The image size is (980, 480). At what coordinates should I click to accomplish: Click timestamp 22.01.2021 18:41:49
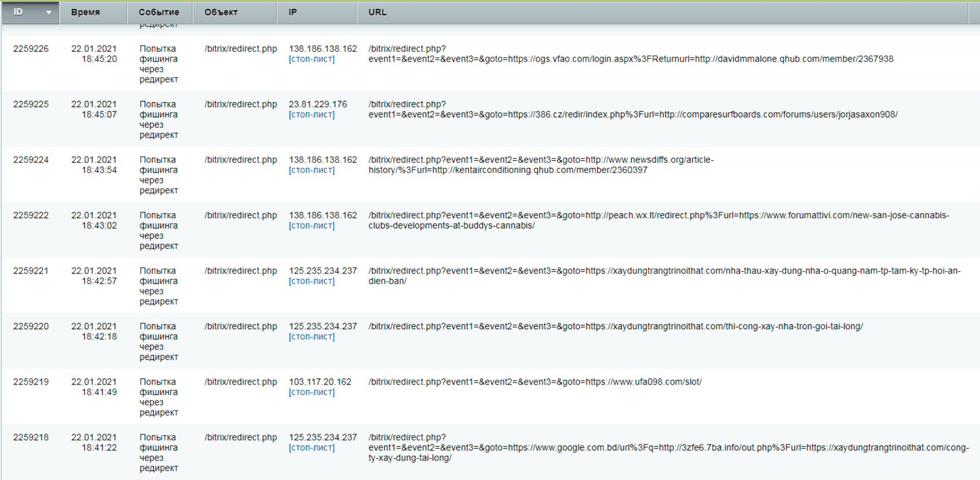94,387
